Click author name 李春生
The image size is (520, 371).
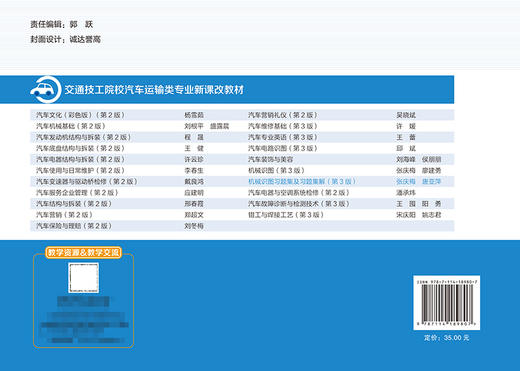[x=194, y=170]
